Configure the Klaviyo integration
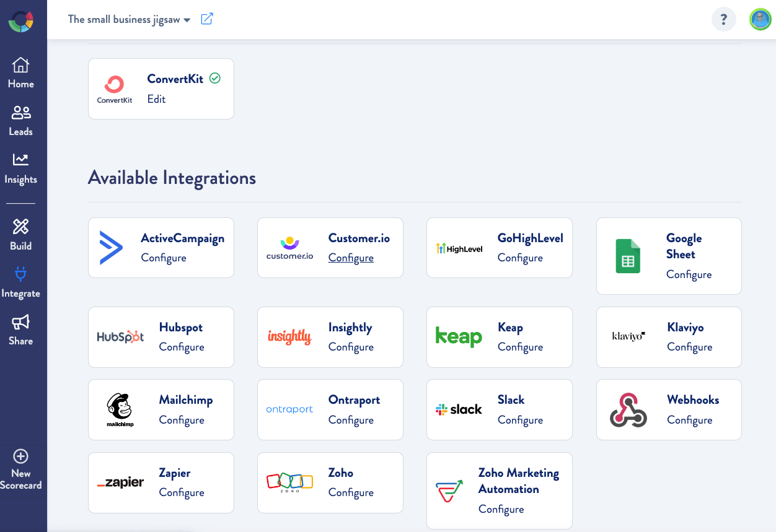Image resolution: width=776 pixels, height=532 pixels. point(690,347)
